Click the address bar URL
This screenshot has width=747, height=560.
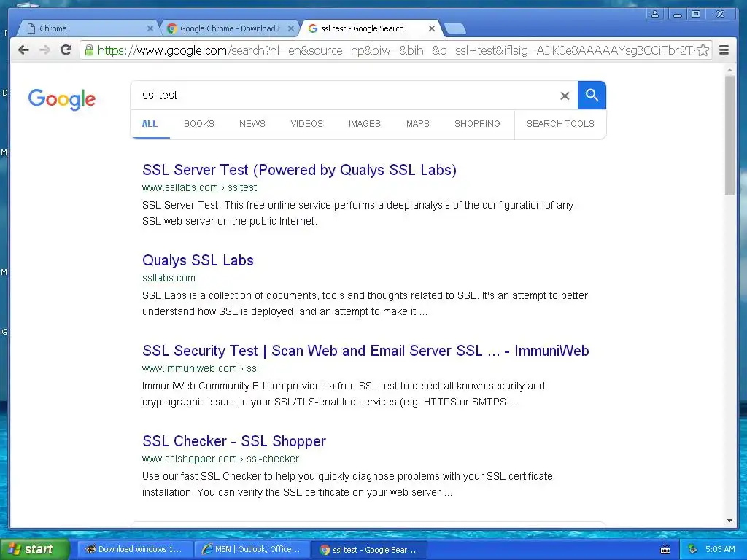point(395,50)
